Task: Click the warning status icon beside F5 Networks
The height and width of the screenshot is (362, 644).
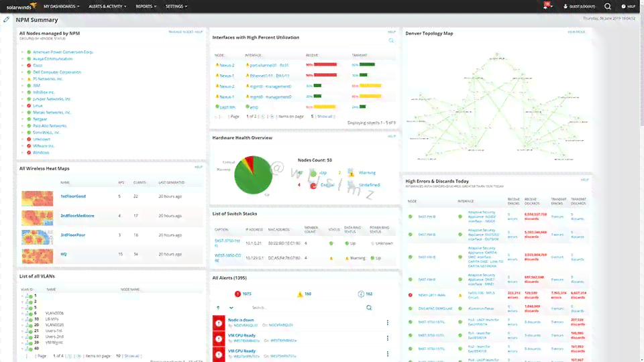Action: (29, 79)
